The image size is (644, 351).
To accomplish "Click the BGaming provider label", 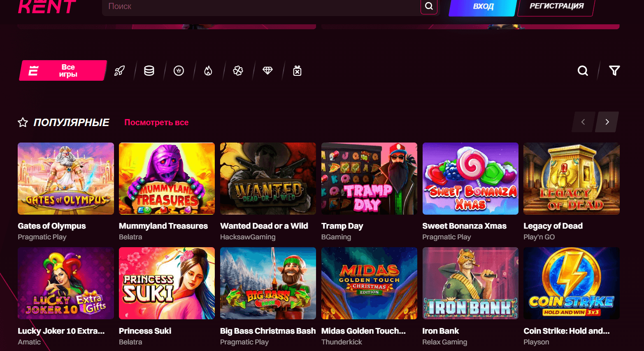I will click(x=336, y=237).
